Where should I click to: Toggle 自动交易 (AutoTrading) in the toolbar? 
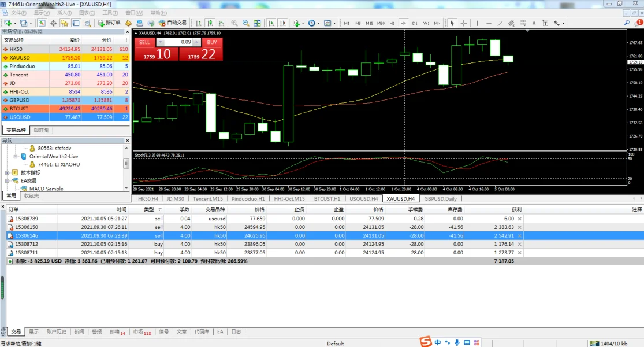(172, 23)
